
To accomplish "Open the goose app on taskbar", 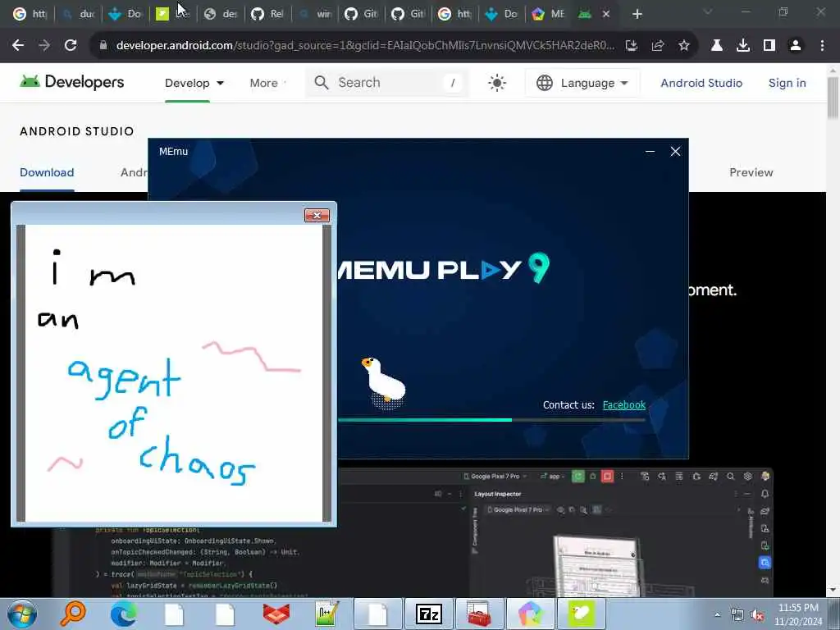I will [582, 614].
